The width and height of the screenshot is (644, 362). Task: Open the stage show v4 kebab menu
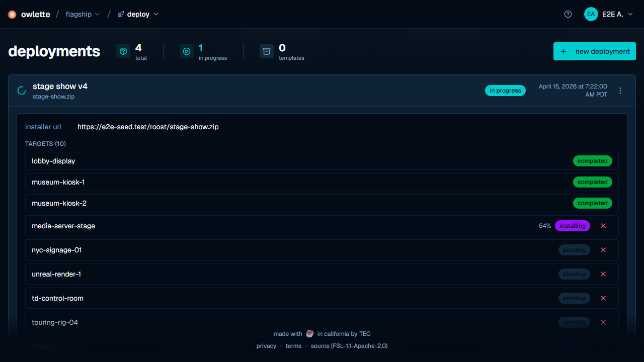click(x=620, y=90)
